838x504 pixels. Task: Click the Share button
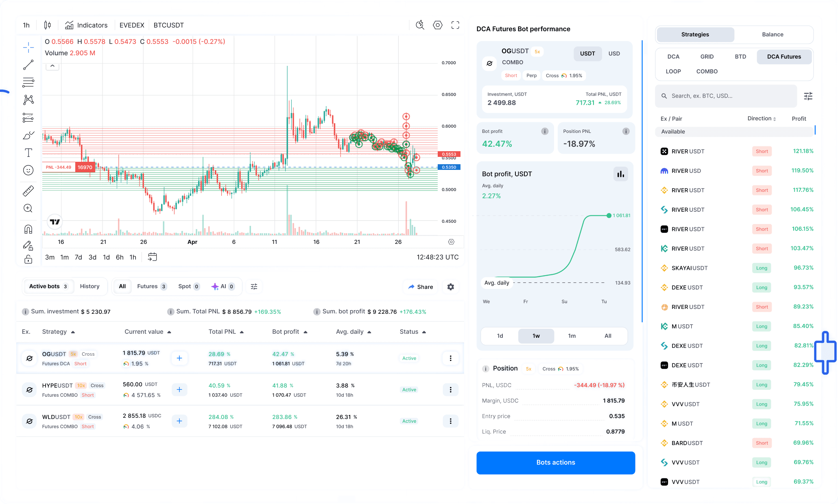pos(421,287)
